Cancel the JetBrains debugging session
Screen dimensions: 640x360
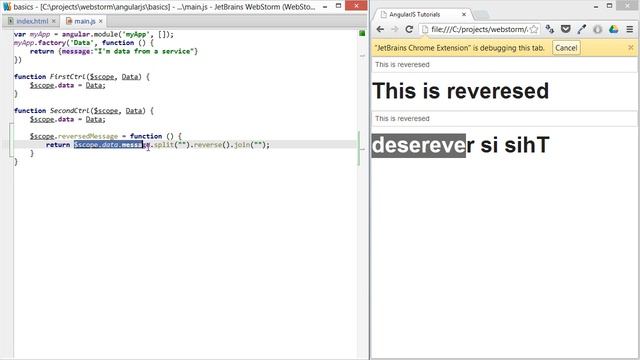click(566, 48)
